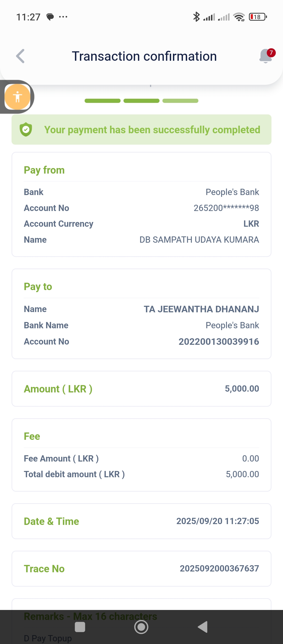Tap the third light-green progress step bar
Image resolution: width=283 pixels, height=644 pixels.
180,101
